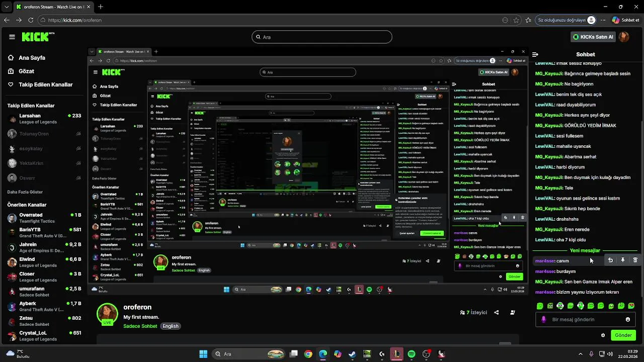Open the hamburger menu beside Kick logo
The image size is (644, 362).
tap(12, 37)
